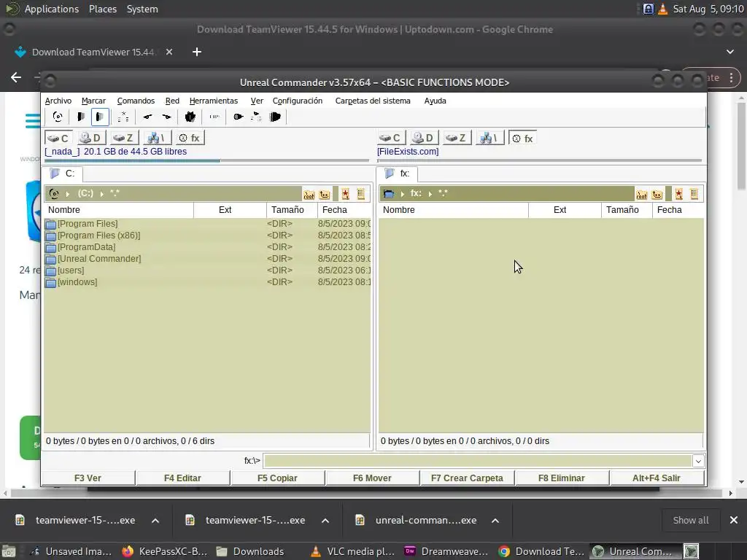Select the [ProgramData] folder
Screen dimensions: 747x560
207,246
